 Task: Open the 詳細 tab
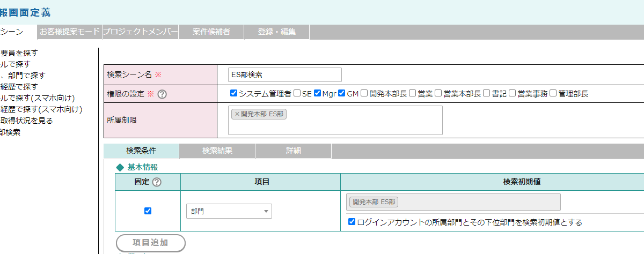[293, 151]
